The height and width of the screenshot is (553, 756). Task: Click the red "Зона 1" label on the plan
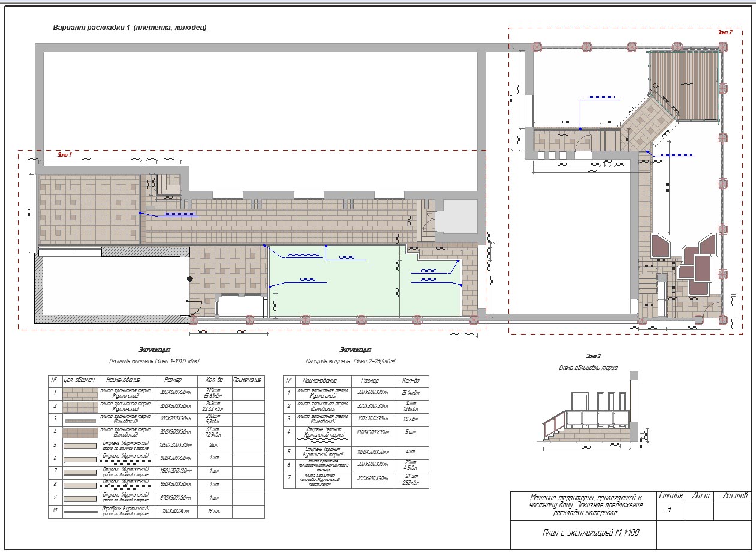(x=64, y=155)
